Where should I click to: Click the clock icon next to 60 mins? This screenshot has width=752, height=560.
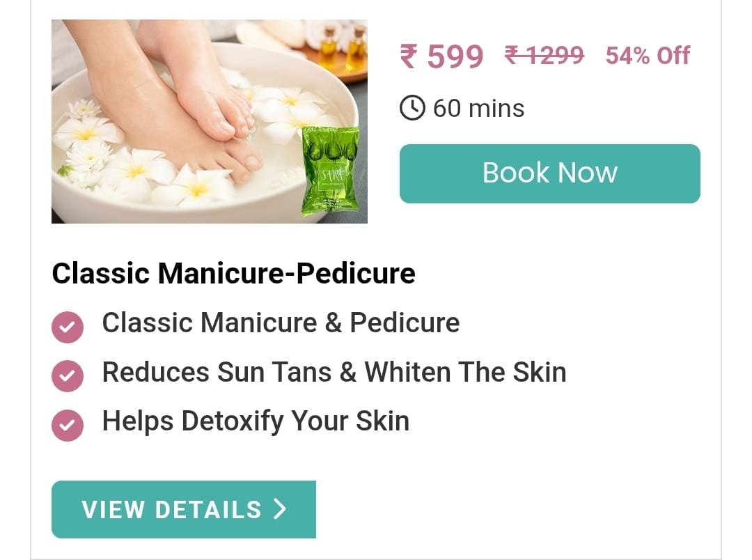[412, 107]
